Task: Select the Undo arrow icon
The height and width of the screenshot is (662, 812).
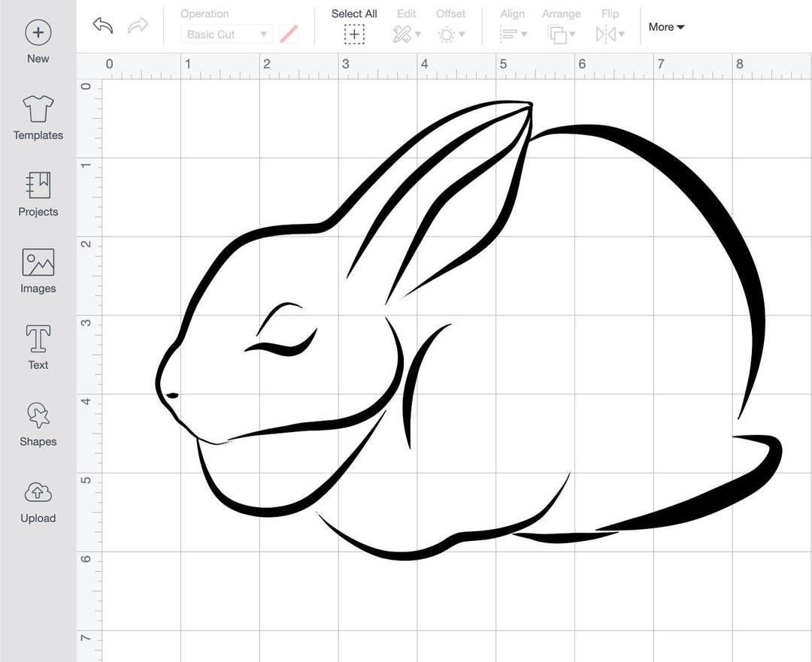Action: 102,26
